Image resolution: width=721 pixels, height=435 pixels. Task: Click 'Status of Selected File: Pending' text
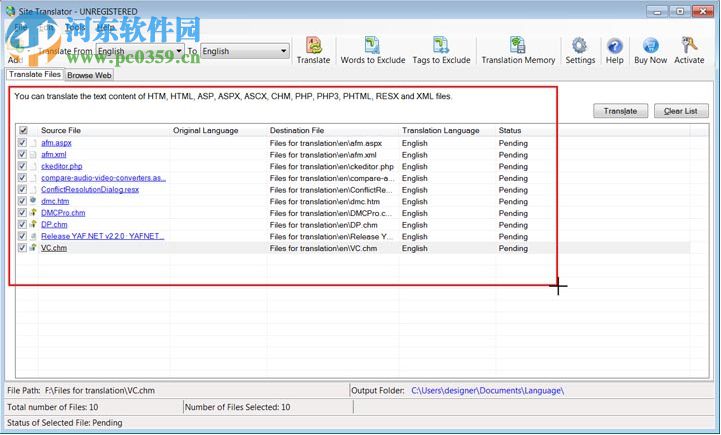tap(65, 423)
